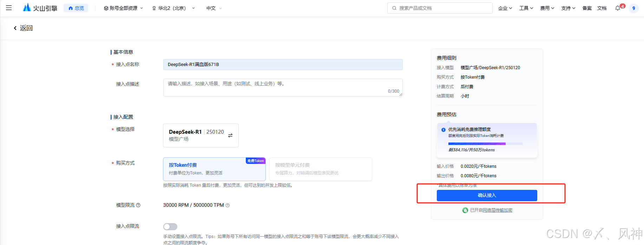Select the DeepSeek-R1 model card
644x245 pixels.
(201, 135)
